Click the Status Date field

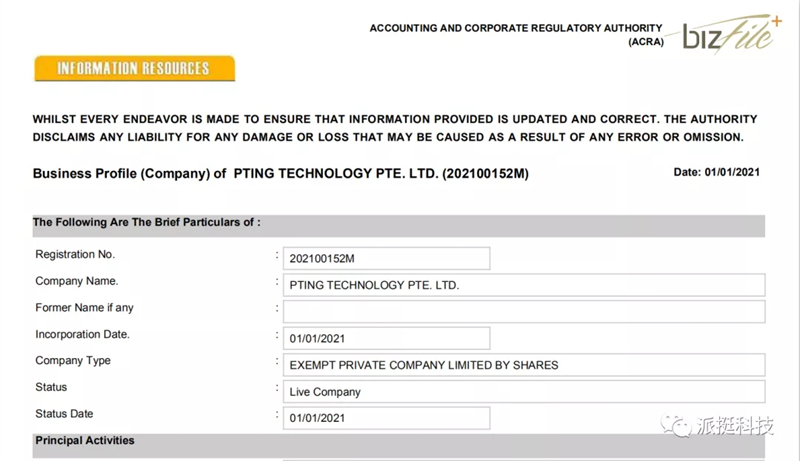point(386,418)
